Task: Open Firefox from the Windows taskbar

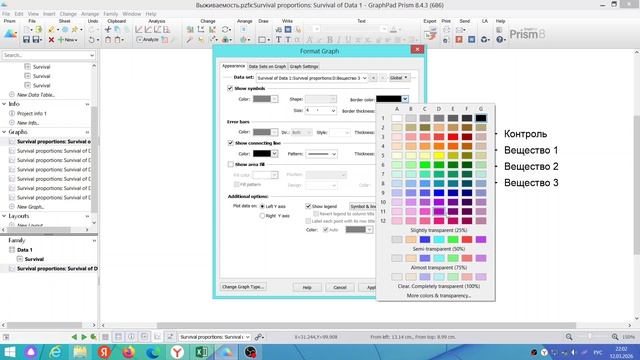Action: (129, 352)
